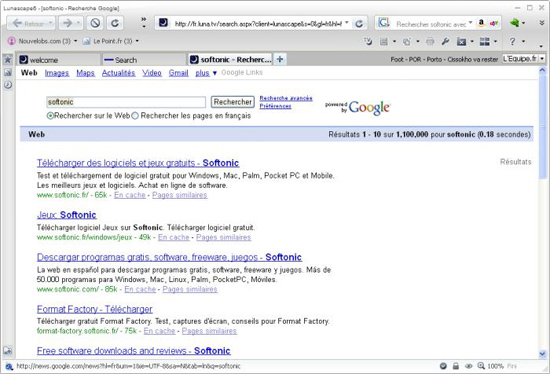Select Rechercher sur le Web radio
The height and width of the screenshot is (374, 550).
click(x=50, y=116)
